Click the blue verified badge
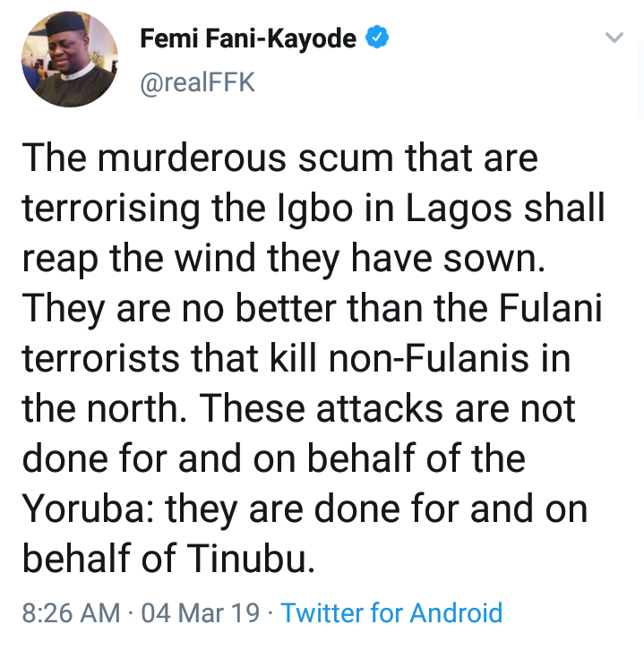 (379, 38)
